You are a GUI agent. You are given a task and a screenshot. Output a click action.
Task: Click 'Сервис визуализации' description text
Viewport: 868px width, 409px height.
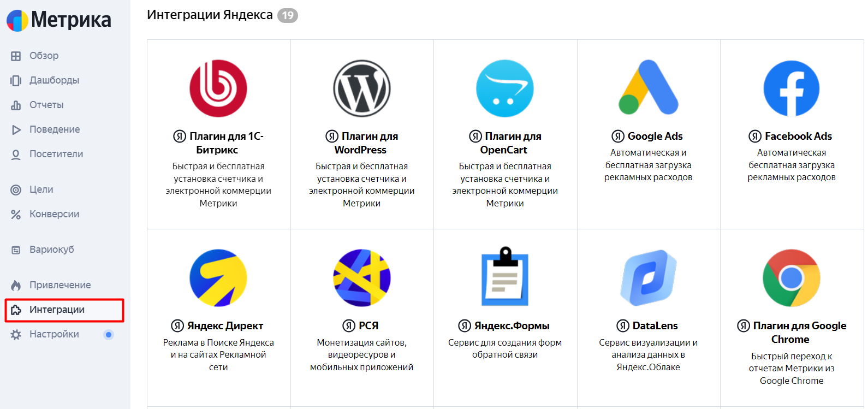(649, 355)
